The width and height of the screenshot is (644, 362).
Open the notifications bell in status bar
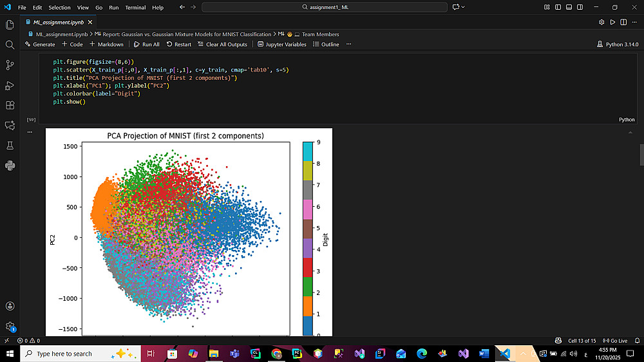coord(637,341)
